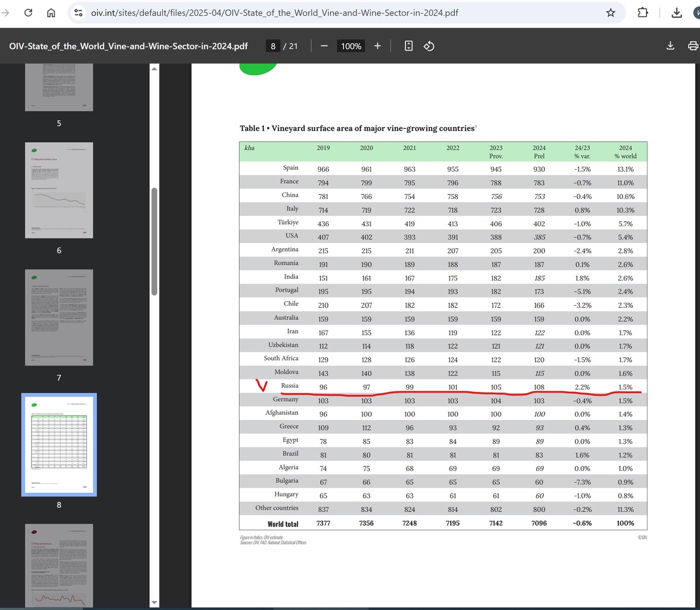Zoom in with the plus icon
This screenshot has height=610, width=700.
377,46
